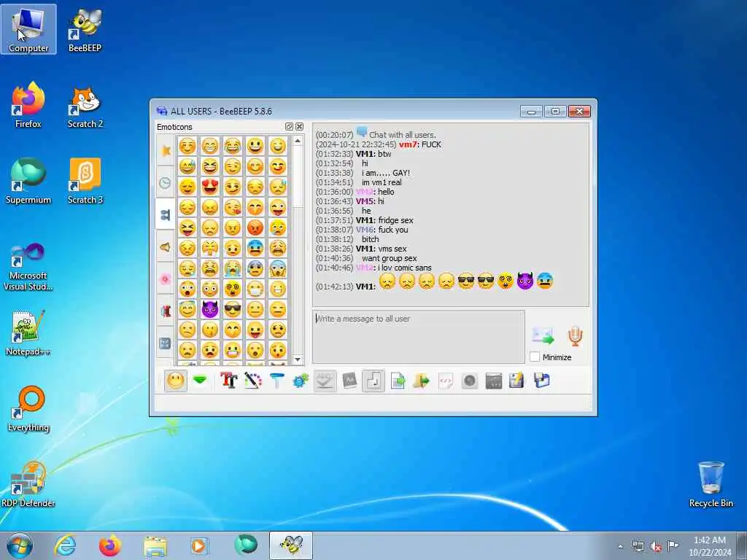Click the send message arrow button

pyautogui.click(x=543, y=336)
